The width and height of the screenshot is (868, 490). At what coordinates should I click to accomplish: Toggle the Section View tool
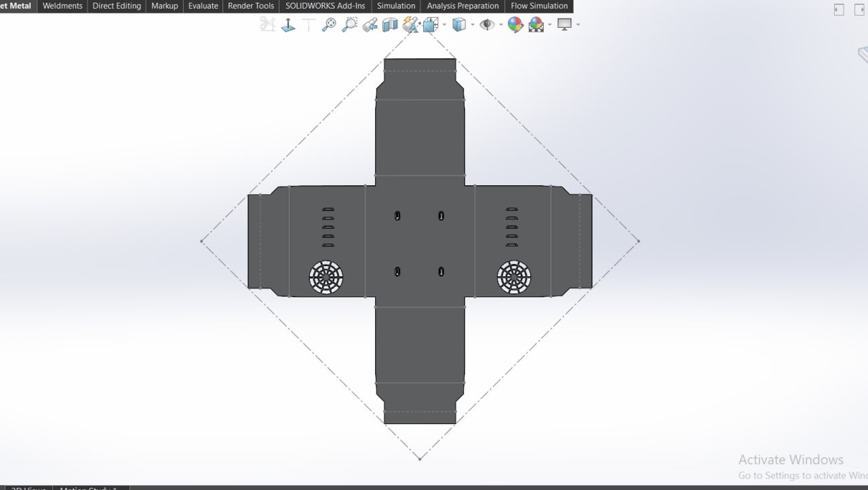(x=390, y=25)
